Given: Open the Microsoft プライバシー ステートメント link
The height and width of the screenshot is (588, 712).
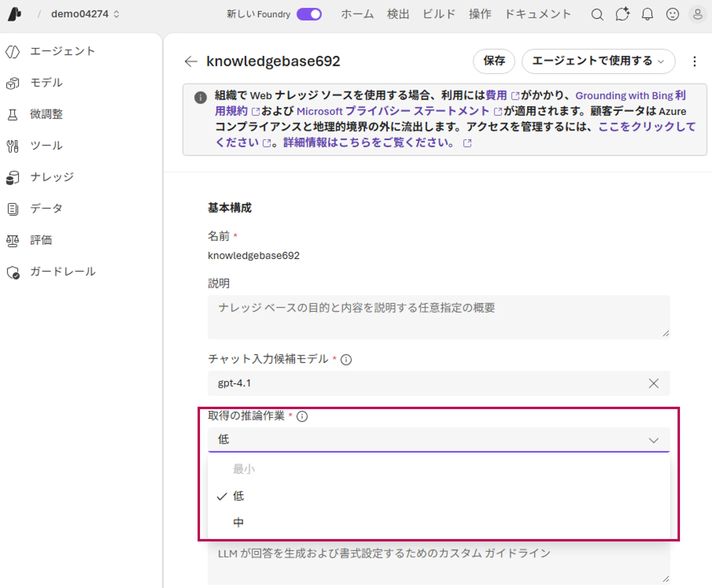Looking at the screenshot, I should [399, 111].
